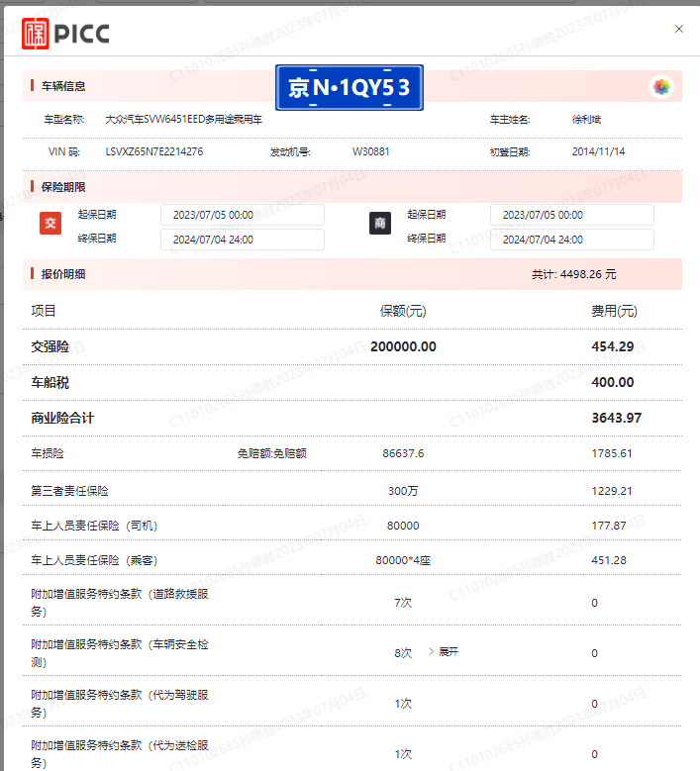Image resolution: width=700 pixels, height=771 pixels.
Task: Click the blue license plate 京N·1QY53
Action: [x=350, y=89]
